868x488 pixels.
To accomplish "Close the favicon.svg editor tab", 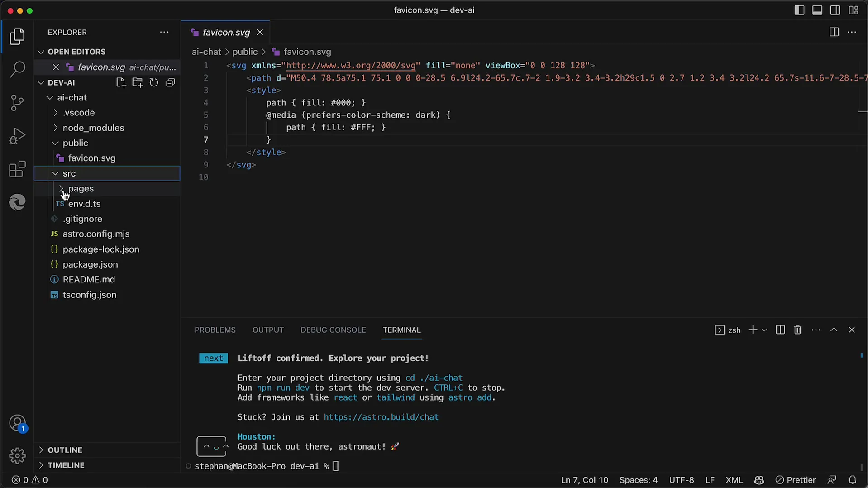I will point(260,32).
